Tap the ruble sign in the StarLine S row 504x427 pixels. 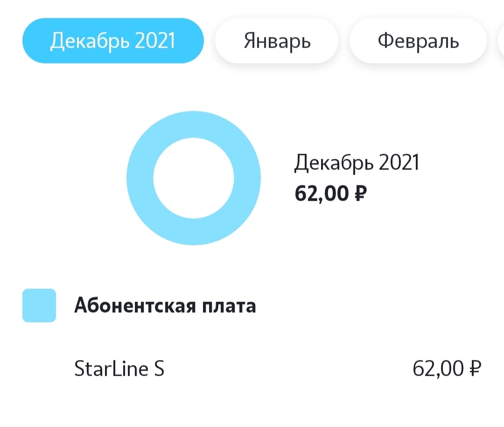tap(474, 370)
